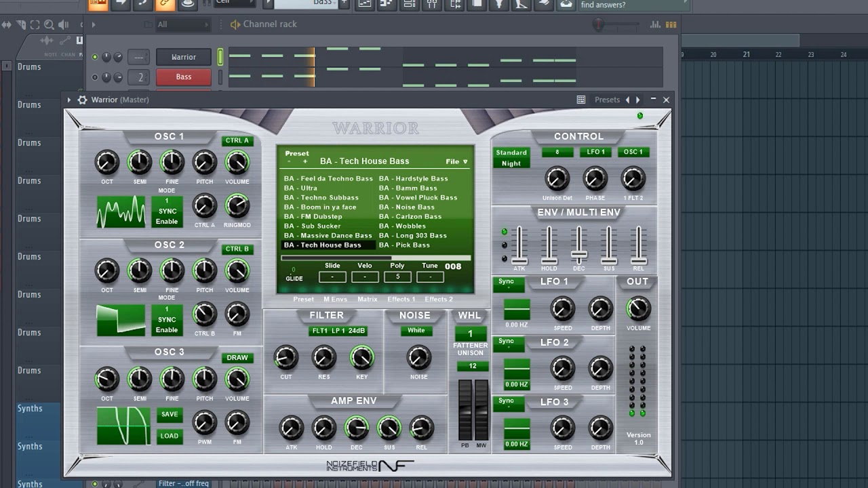Image resolution: width=868 pixels, height=488 pixels.
Task: Click plugin detach grid icon beside Presets
Action: click(581, 100)
